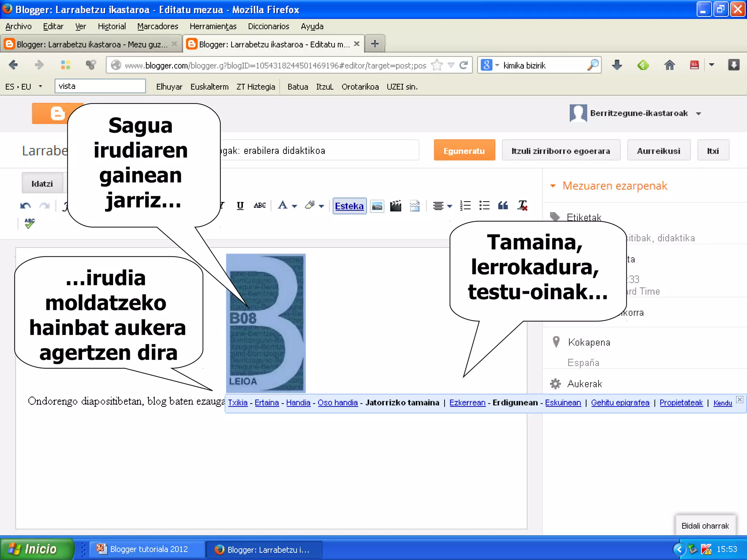Click the browser Back arrow
The width and height of the screenshot is (747, 560).
[x=13, y=65]
